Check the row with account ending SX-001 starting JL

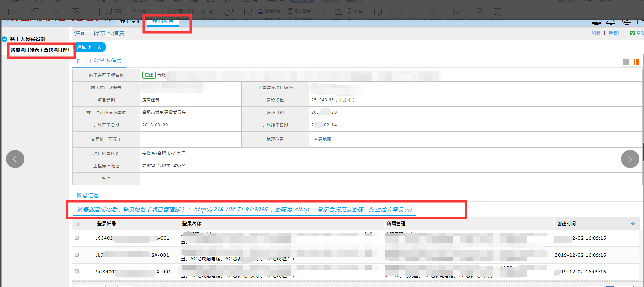point(77,255)
